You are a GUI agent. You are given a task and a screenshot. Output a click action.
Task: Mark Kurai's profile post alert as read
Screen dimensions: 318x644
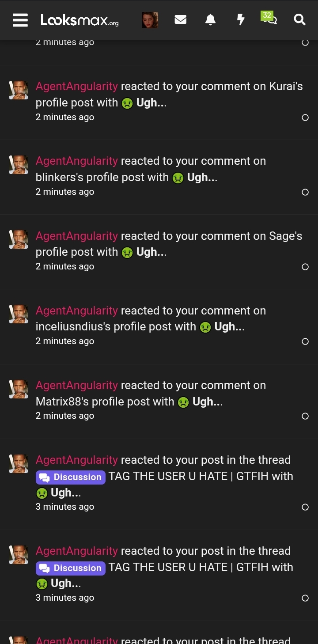(x=305, y=117)
